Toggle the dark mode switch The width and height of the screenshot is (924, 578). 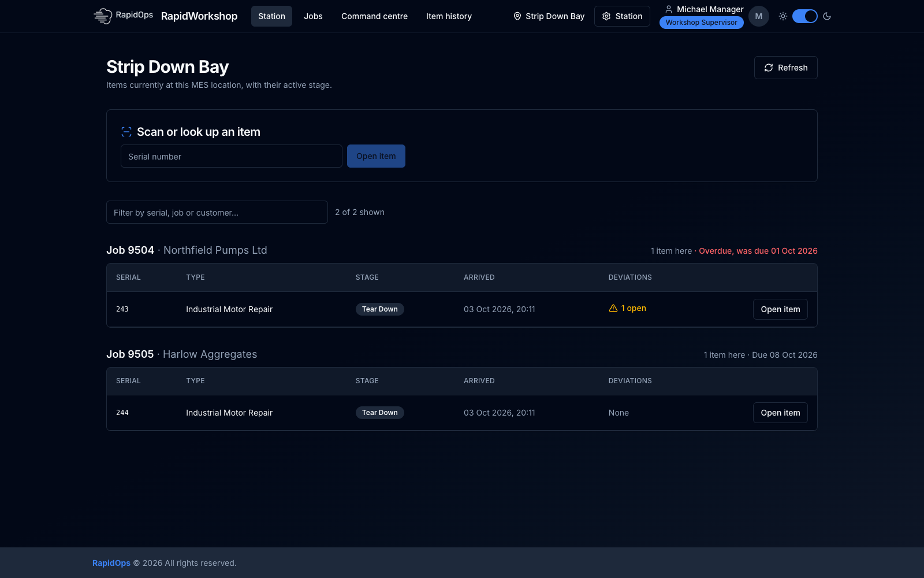tap(805, 16)
